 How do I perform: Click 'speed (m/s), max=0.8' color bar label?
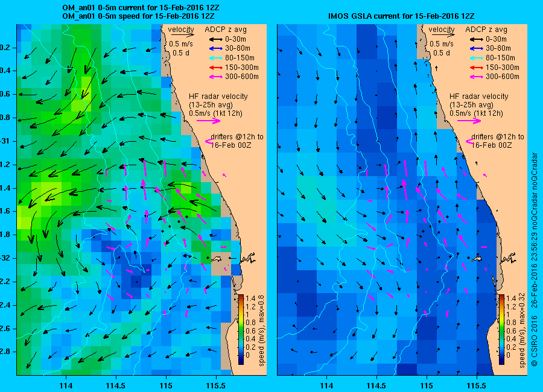point(261,331)
